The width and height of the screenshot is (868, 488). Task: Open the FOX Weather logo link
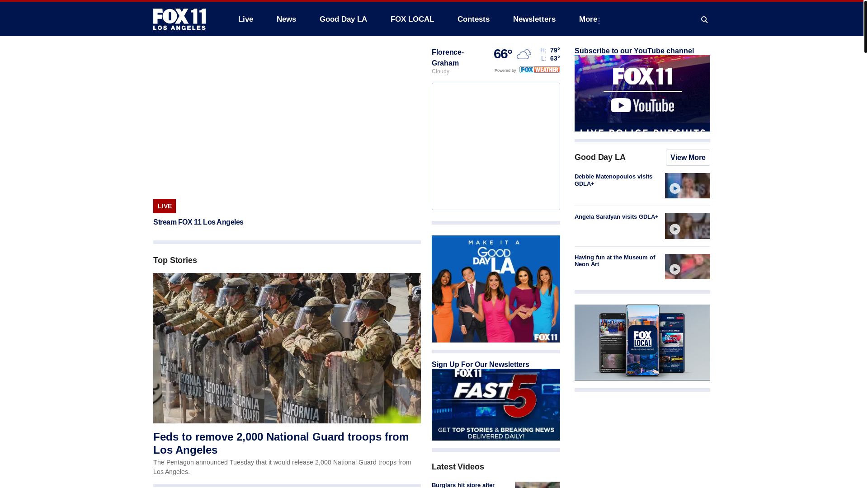[539, 70]
